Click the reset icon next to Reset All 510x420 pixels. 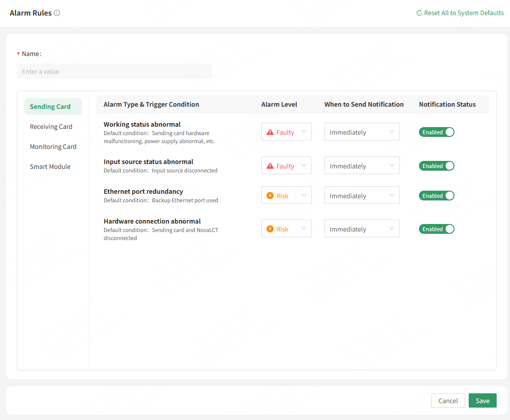tap(419, 13)
